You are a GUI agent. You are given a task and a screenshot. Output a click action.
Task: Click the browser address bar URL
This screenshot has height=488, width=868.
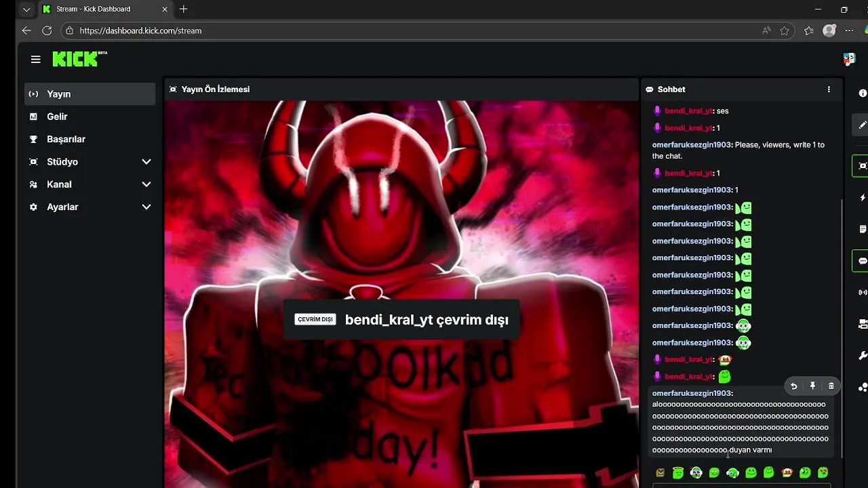tap(140, 30)
